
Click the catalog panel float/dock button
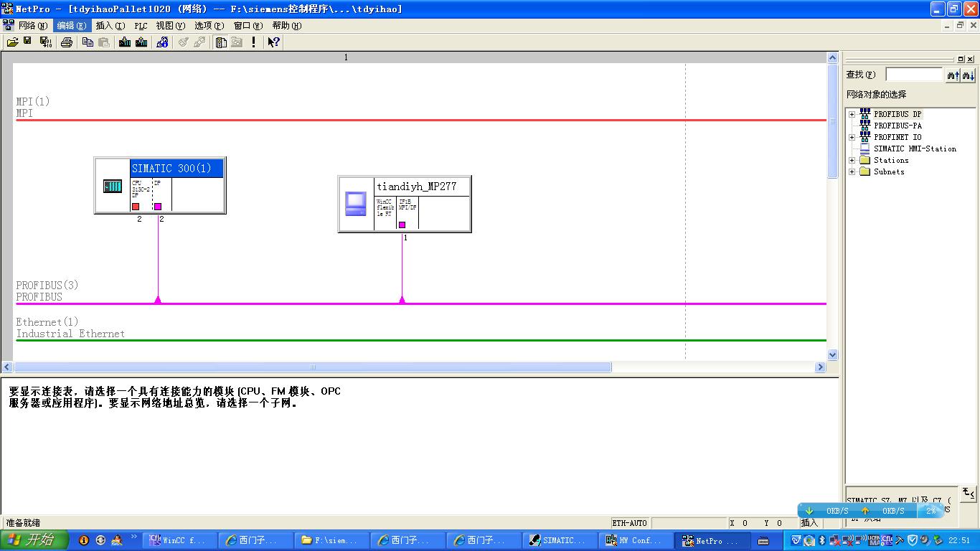[x=961, y=59]
